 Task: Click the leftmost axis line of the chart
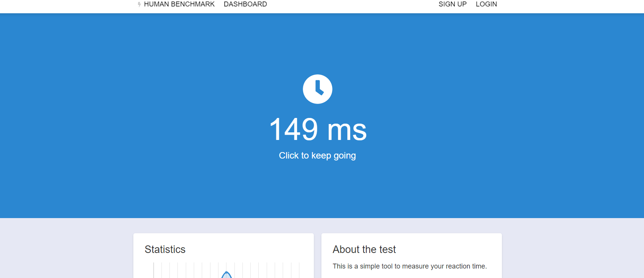tap(153, 270)
